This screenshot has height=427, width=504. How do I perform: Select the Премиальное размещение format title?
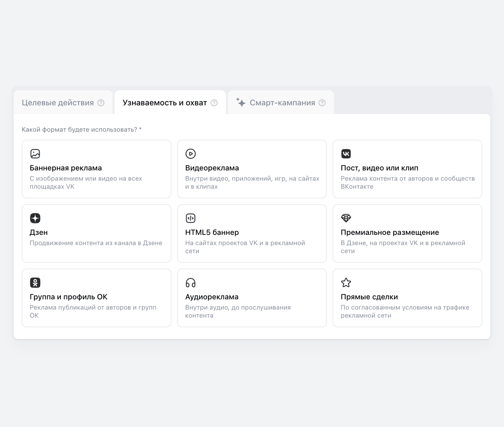coord(390,232)
